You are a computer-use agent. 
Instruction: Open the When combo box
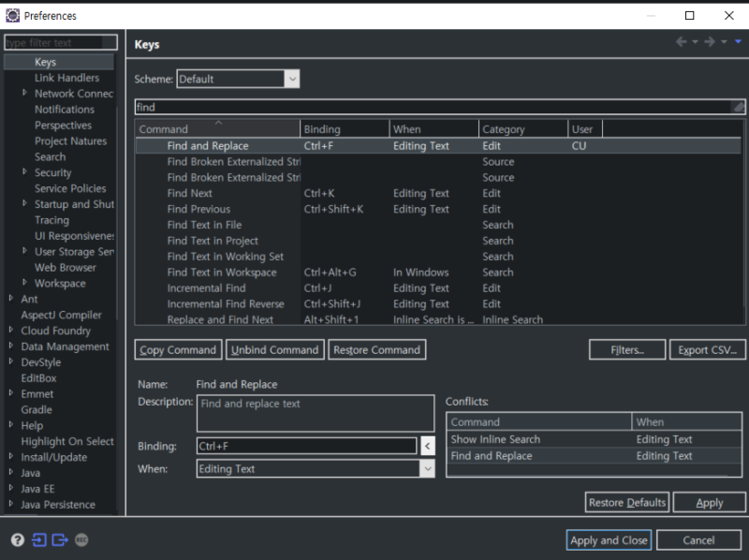pyautogui.click(x=427, y=469)
